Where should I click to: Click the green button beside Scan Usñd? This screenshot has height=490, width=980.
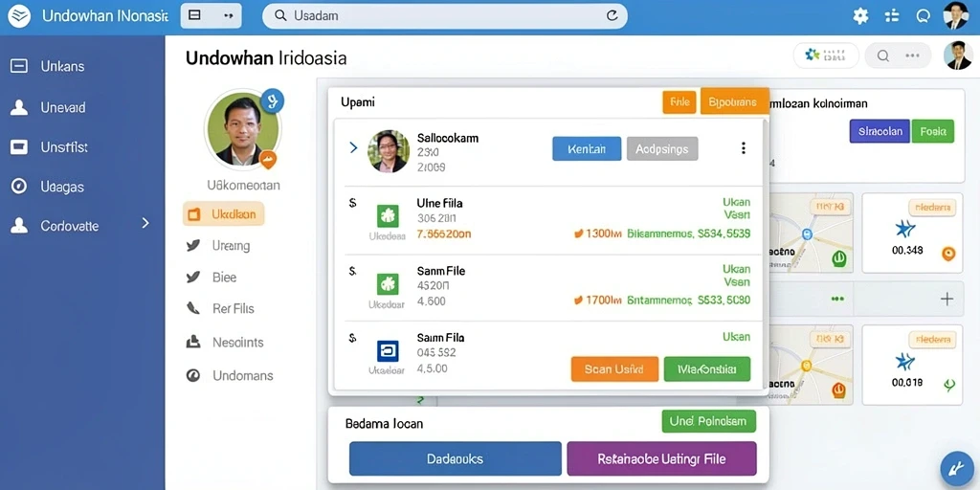(x=707, y=369)
